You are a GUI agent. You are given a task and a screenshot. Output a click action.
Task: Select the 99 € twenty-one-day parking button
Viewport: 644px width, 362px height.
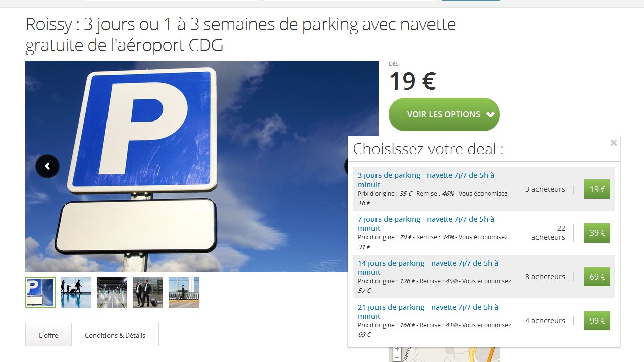(x=597, y=321)
